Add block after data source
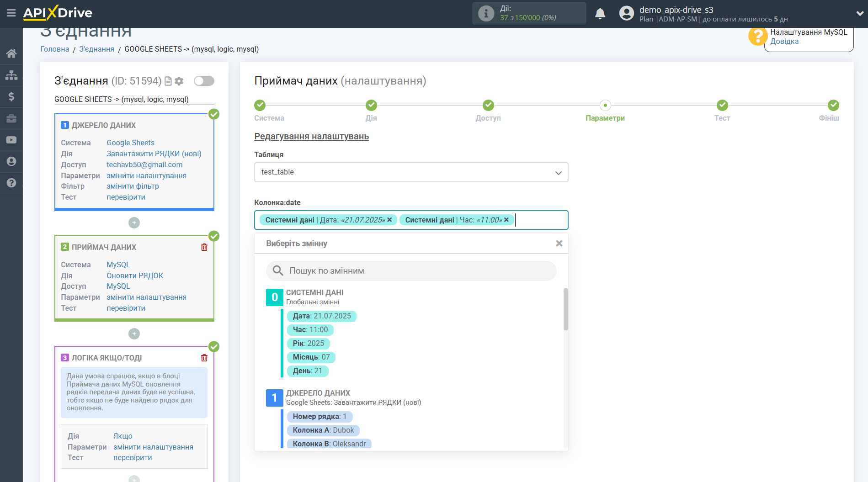Viewport: 868px width, 482px height. (x=134, y=222)
